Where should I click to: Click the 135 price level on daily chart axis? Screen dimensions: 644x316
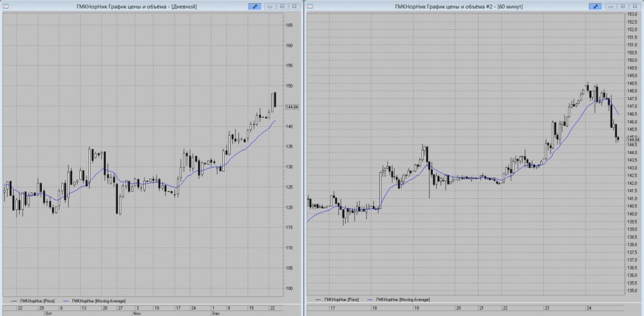[289, 147]
